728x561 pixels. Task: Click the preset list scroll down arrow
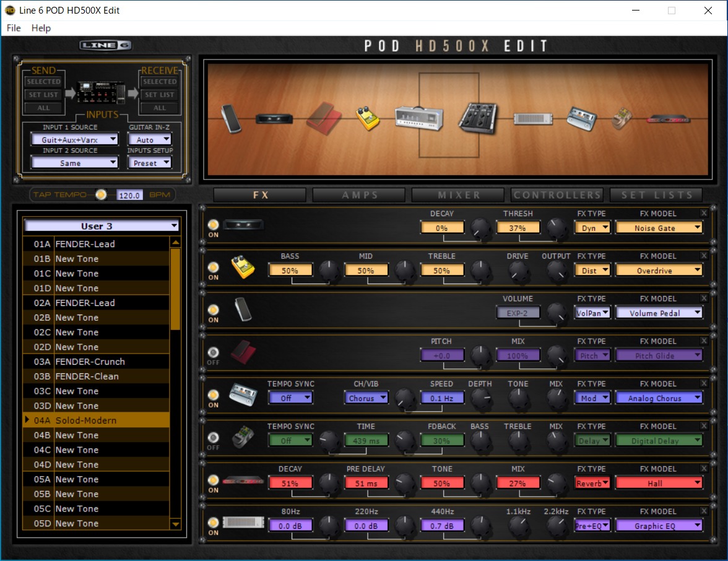pos(176,524)
